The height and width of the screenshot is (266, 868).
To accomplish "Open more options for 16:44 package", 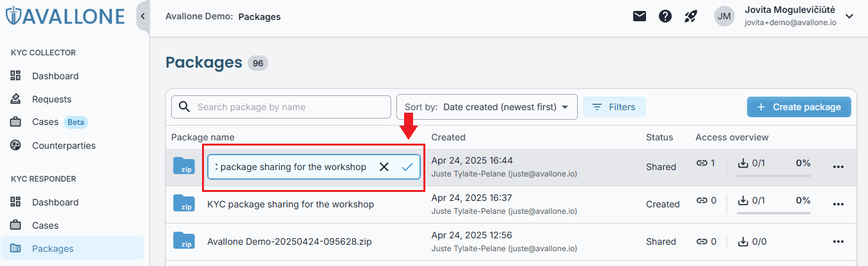I will point(838,167).
